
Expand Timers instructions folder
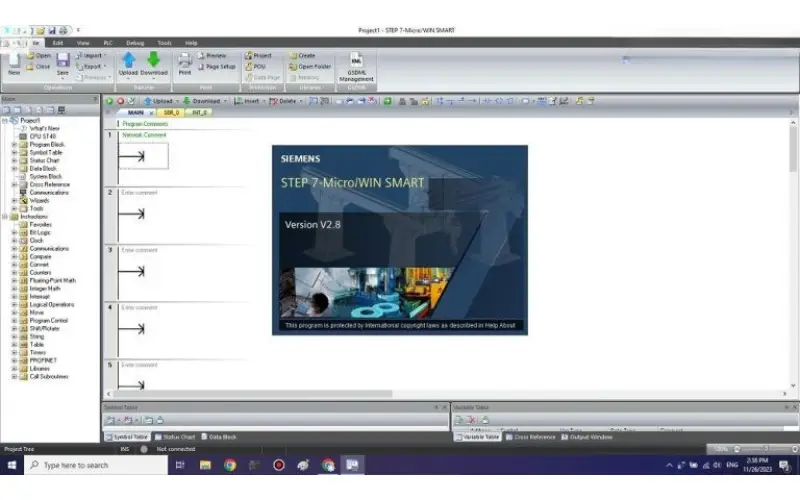point(14,353)
